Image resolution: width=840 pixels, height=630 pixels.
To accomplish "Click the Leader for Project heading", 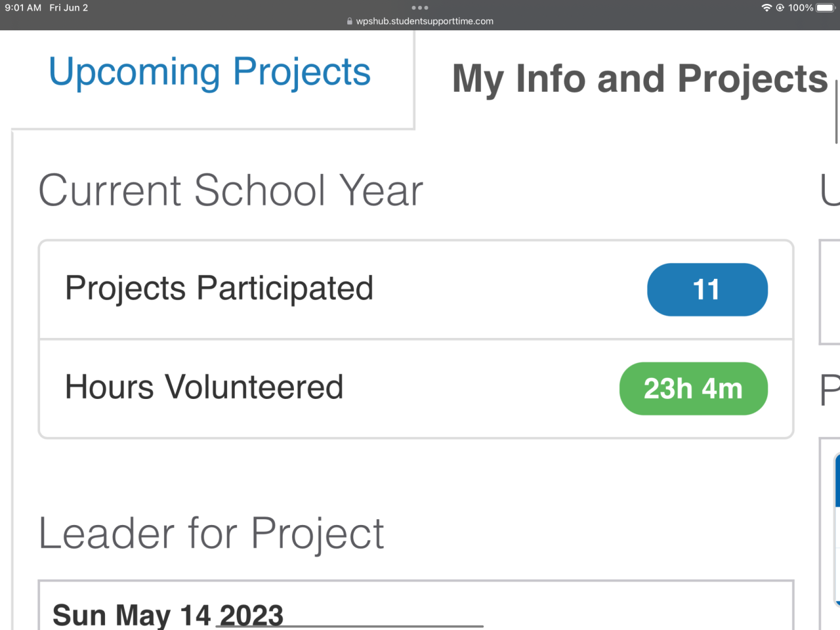I will pyautogui.click(x=211, y=533).
